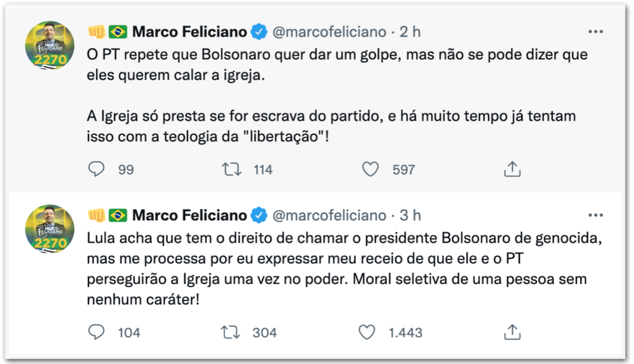Open Marco Feliciano's name on second tweet
The image size is (634, 364).
point(189,215)
